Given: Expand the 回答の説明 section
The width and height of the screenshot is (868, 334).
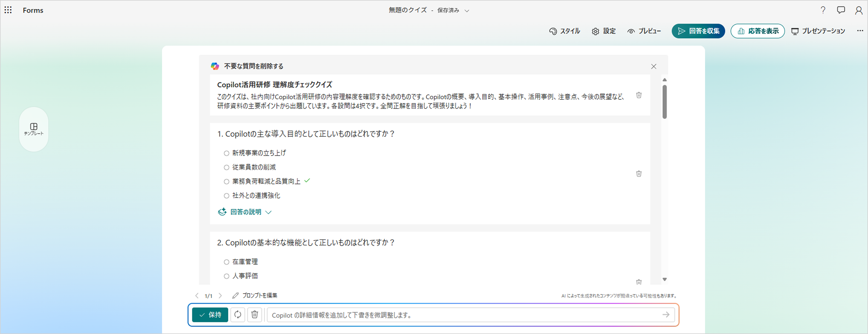Looking at the screenshot, I should coord(245,212).
